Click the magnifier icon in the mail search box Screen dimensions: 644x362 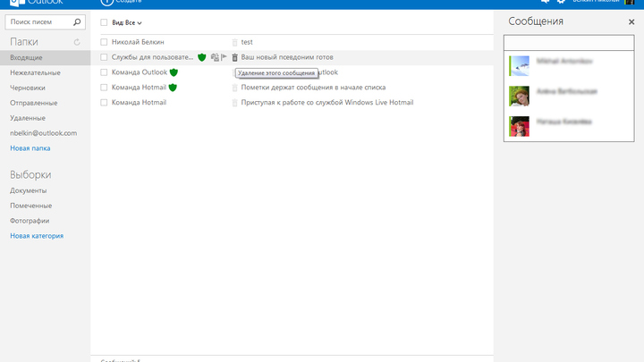pyautogui.click(x=77, y=21)
